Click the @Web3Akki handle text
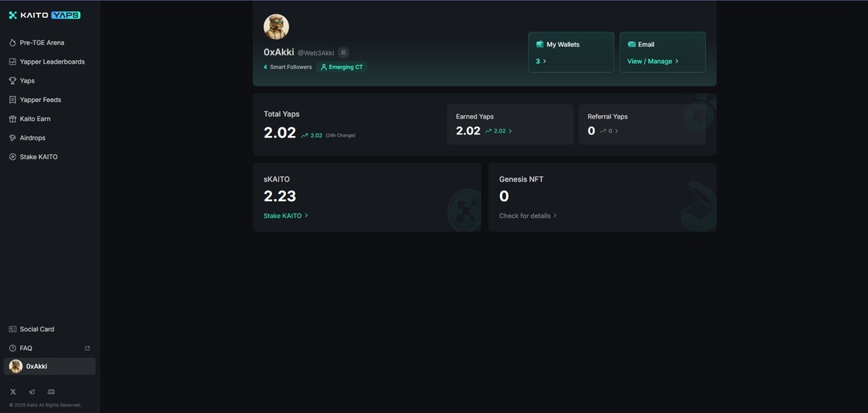 pos(316,53)
